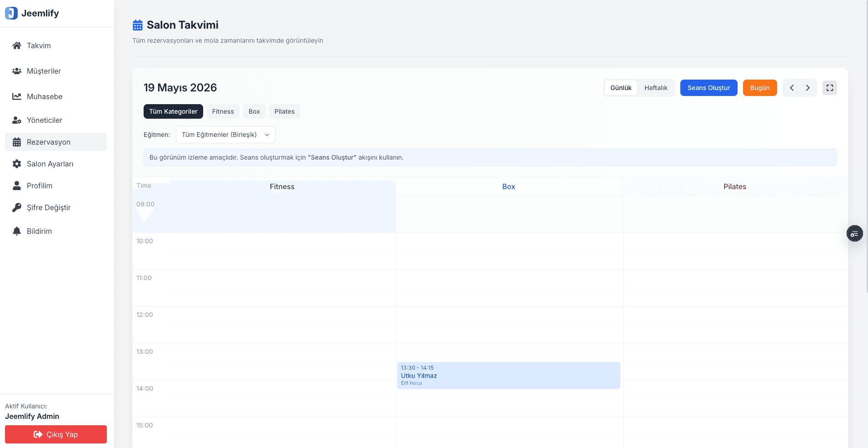The width and height of the screenshot is (868, 448).
Task: Click the Jeemlify logo icon
Action: 11,13
